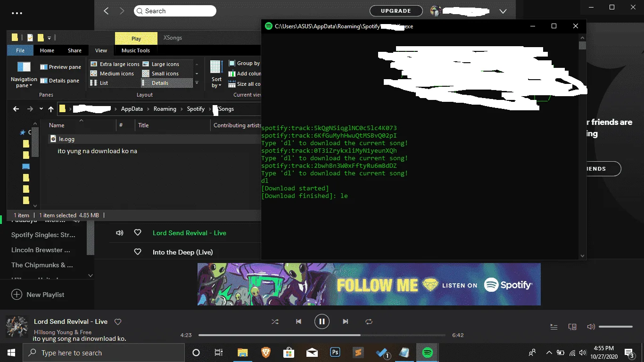Select the le.ogg file

click(x=156, y=139)
